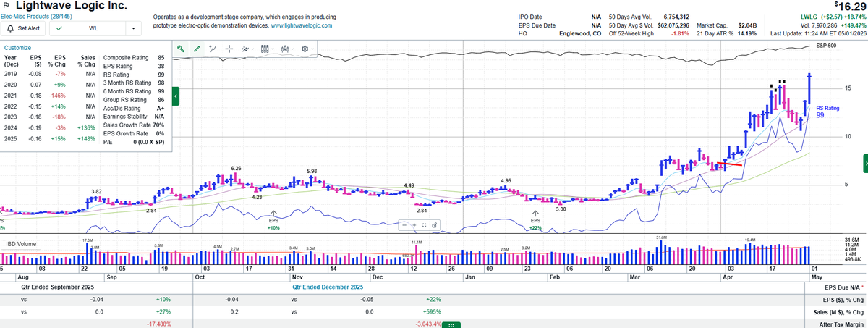Click the EPS Rating 38 row
Image resolution: width=868 pixels, height=328 pixels.
click(135, 67)
